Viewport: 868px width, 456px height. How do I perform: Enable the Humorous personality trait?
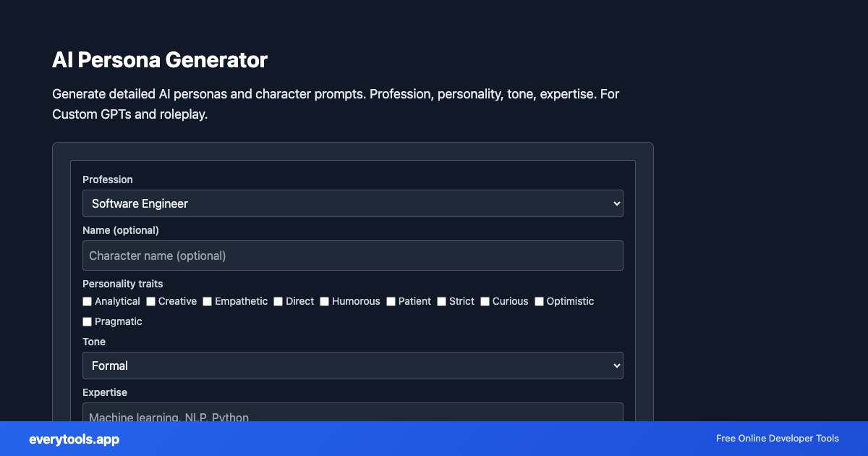pyautogui.click(x=324, y=301)
